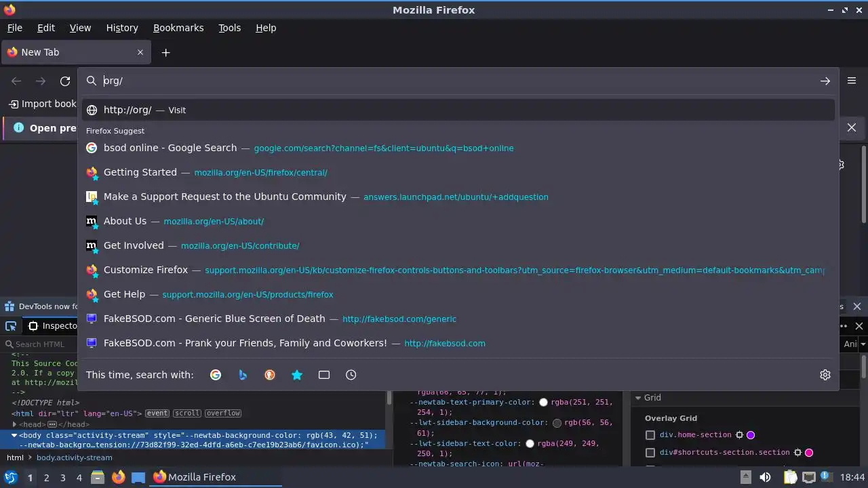Click the go arrow in the address bar

825,81
